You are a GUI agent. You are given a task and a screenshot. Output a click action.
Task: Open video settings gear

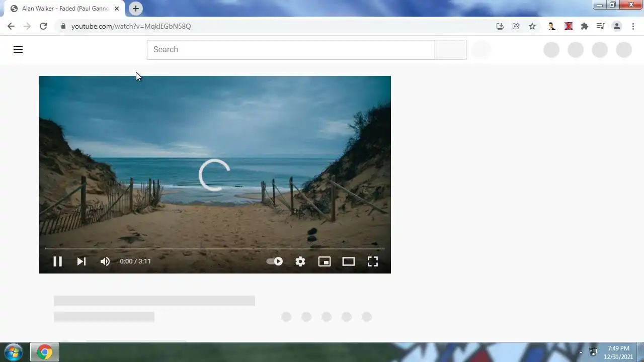click(300, 261)
